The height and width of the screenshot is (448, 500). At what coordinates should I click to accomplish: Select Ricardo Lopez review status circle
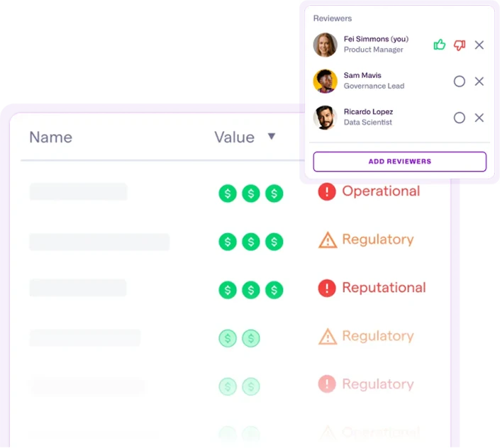click(x=459, y=118)
